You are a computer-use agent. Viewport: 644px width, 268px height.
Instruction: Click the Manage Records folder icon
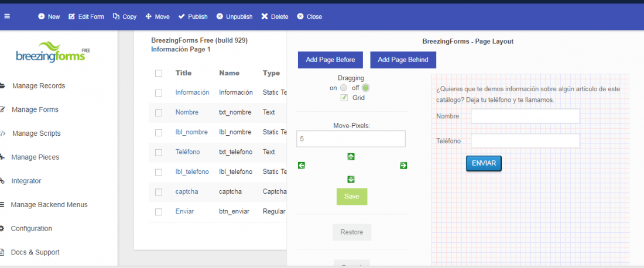(x=2, y=86)
